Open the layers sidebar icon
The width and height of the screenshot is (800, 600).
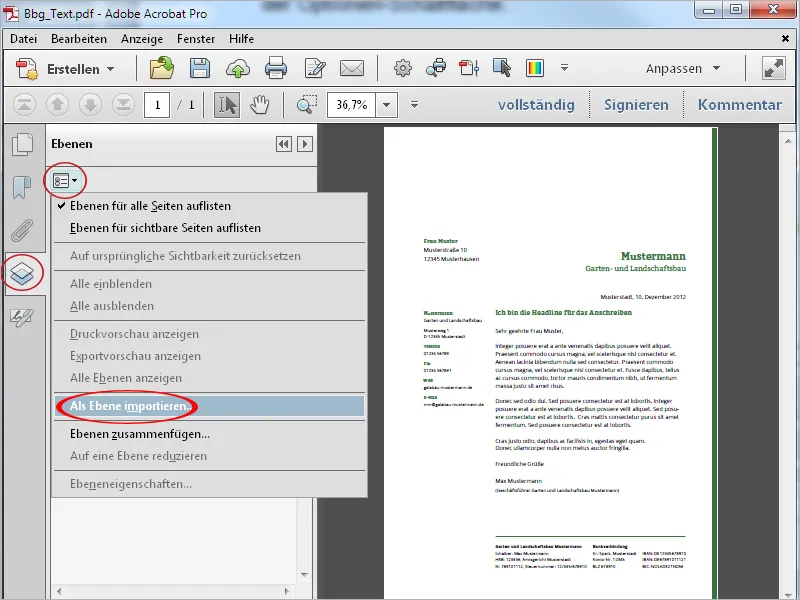coord(22,273)
